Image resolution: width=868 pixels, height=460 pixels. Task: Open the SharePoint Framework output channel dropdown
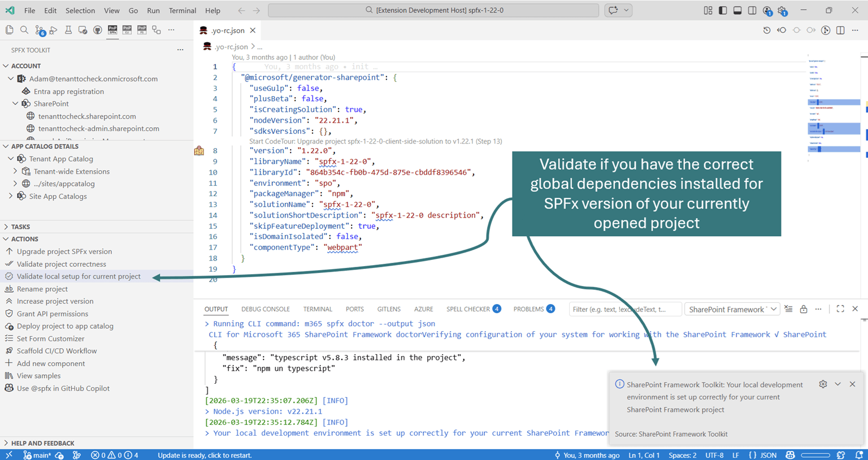coord(732,309)
